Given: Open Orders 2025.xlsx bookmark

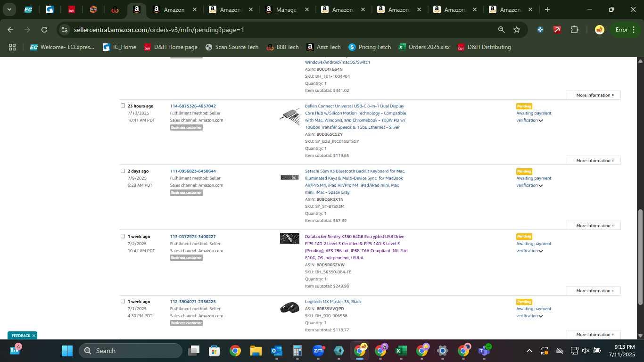Looking at the screenshot, I should 424,47.
